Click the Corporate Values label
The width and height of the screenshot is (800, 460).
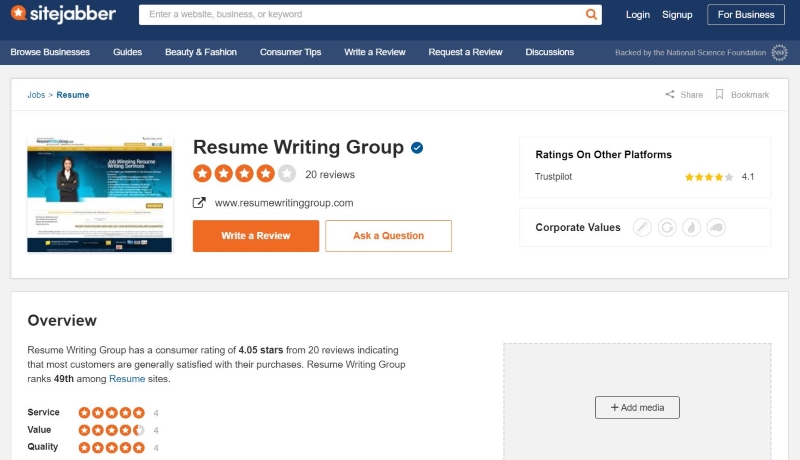pyautogui.click(x=578, y=227)
